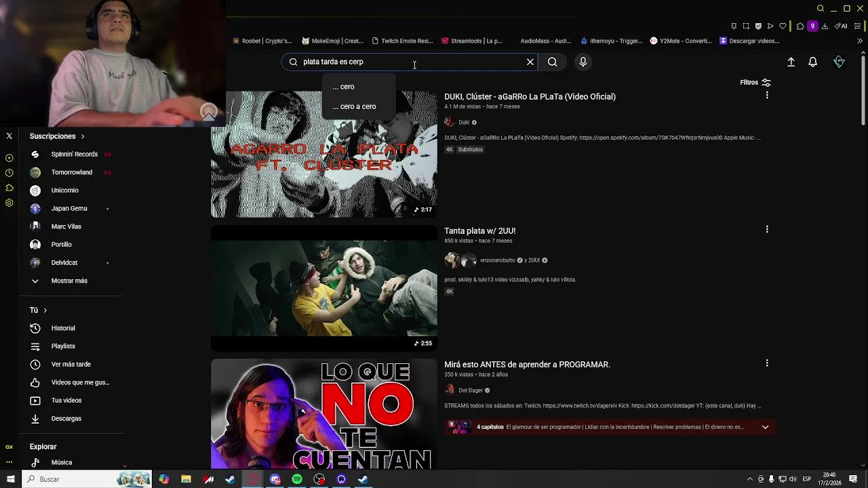
Task: Open the Tú section chevron
Action: (x=45, y=310)
